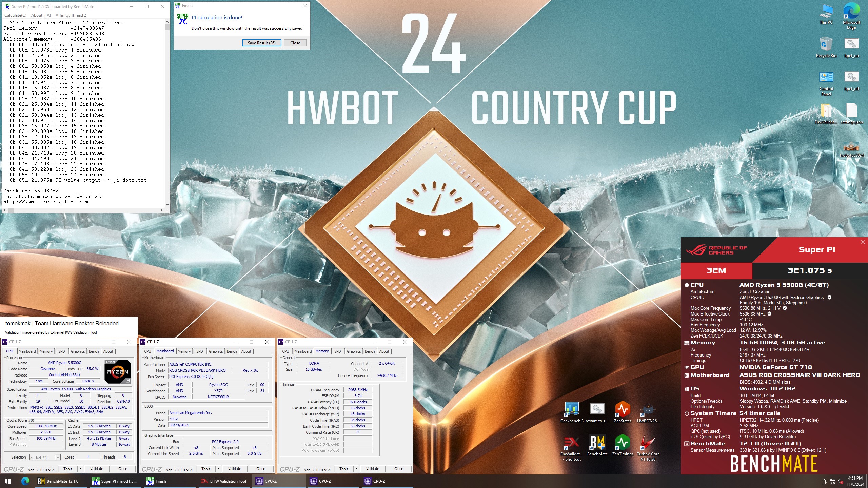Open the Calculate(C) menu in Super PI
The height and width of the screenshot is (488, 868).
pyautogui.click(x=15, y=15)
